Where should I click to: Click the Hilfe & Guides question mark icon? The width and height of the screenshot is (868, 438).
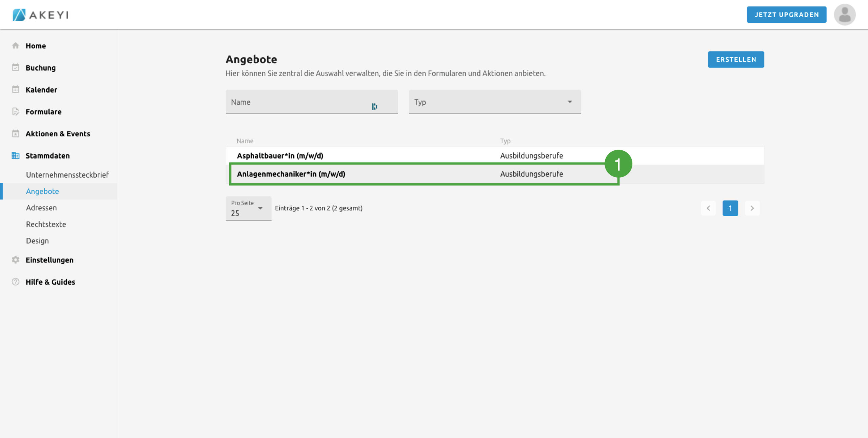(15, 282)
